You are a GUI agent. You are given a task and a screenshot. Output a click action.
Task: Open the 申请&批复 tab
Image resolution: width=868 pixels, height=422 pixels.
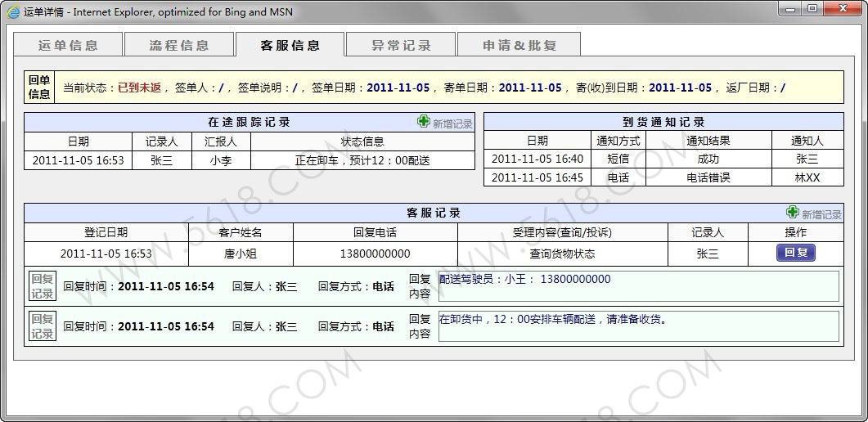pyautogui.click(x=519, y=46)
